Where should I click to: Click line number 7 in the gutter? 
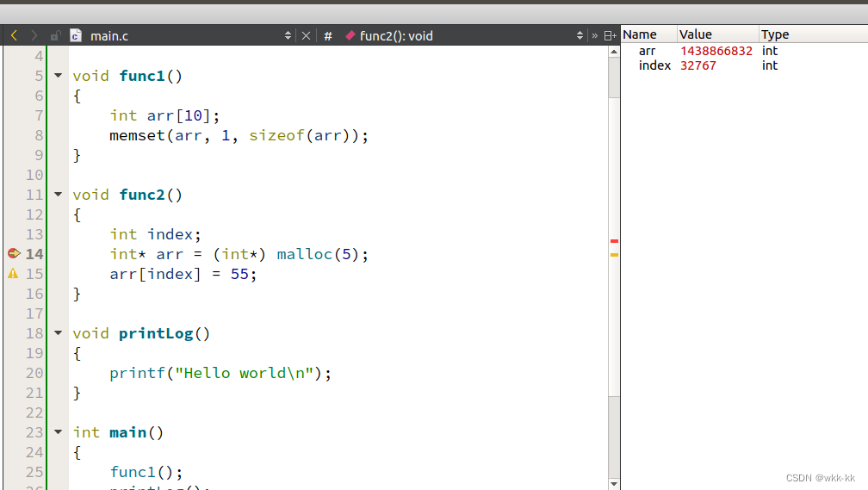click(39, 115)
